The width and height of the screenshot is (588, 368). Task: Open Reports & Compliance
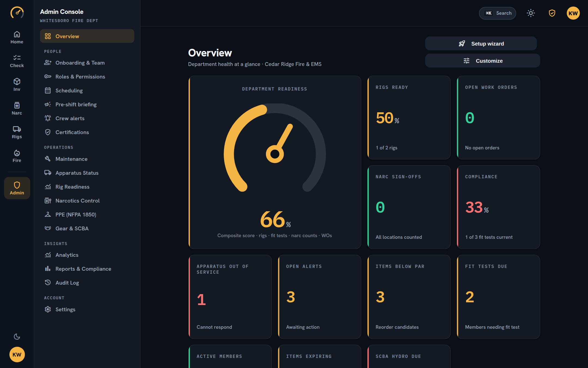(87, 269)
